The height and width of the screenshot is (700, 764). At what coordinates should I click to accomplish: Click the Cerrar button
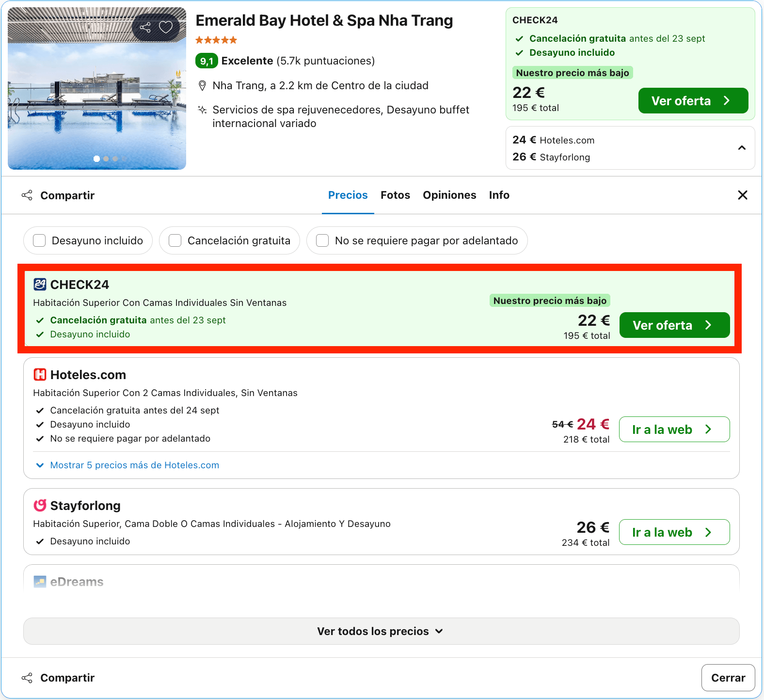tap(728, 678)
